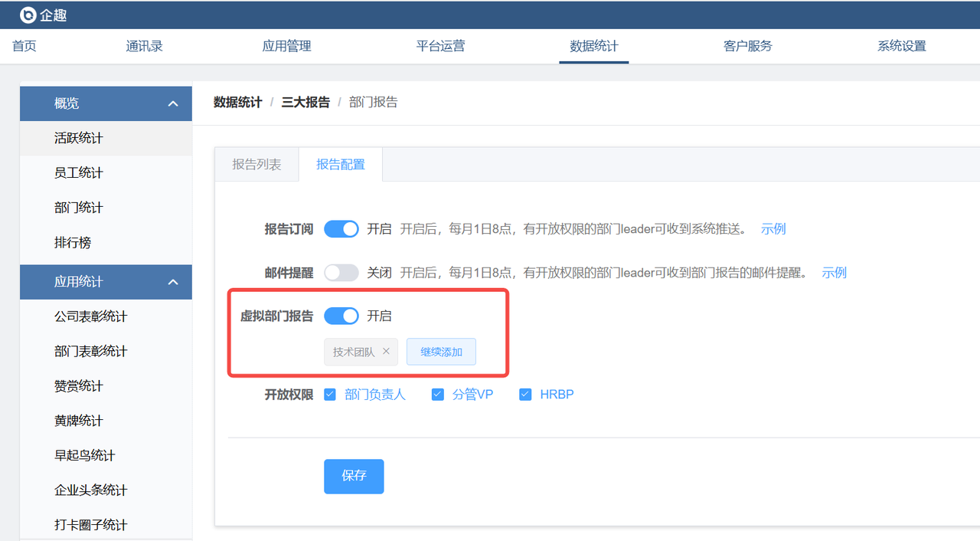Screen dimensions: 980x541
Task: Open 示例 link for 邮件提醒
Action: point(834,273)
